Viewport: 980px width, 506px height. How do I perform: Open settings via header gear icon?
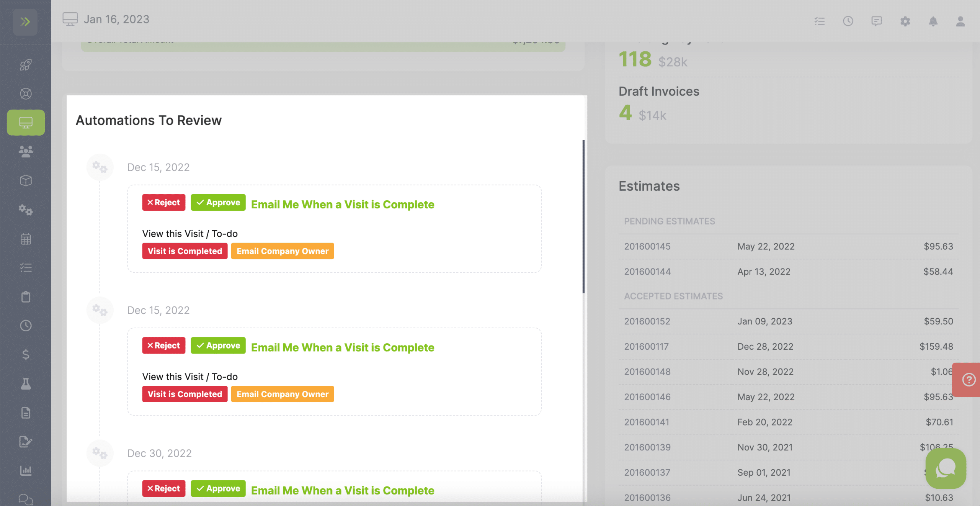coord(905,21)
